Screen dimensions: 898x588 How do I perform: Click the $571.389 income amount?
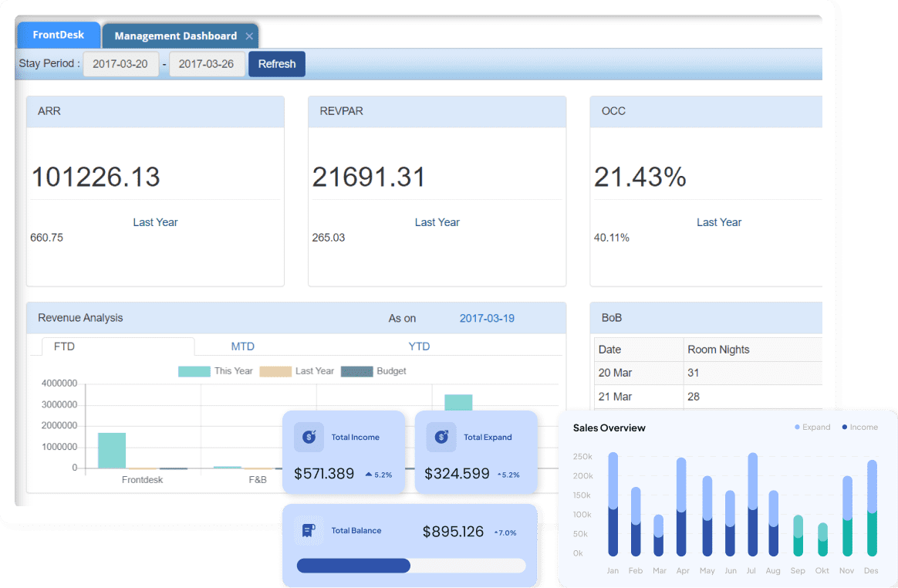tap(323, 474)
